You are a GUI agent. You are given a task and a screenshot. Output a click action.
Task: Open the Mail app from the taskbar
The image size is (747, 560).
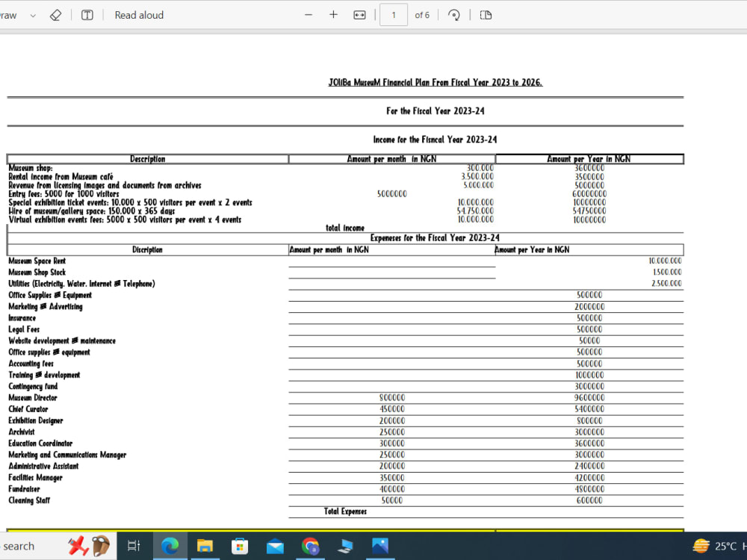(275, 547)
